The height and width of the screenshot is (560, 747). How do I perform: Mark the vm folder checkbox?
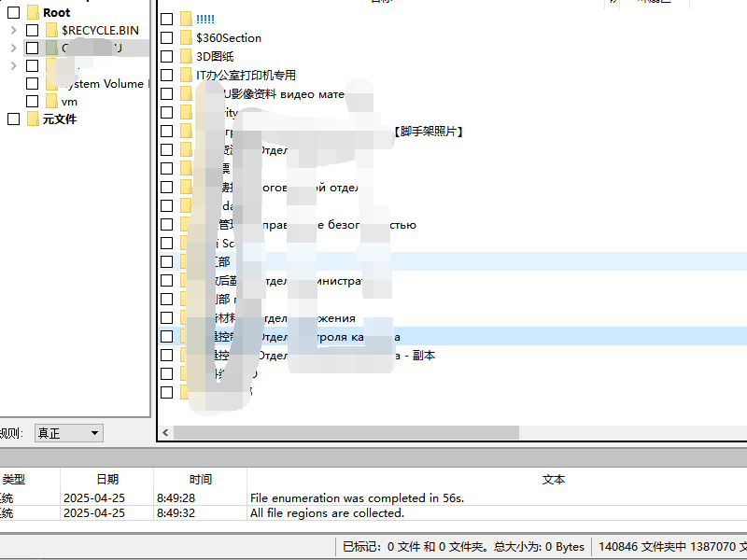point(32,102)
